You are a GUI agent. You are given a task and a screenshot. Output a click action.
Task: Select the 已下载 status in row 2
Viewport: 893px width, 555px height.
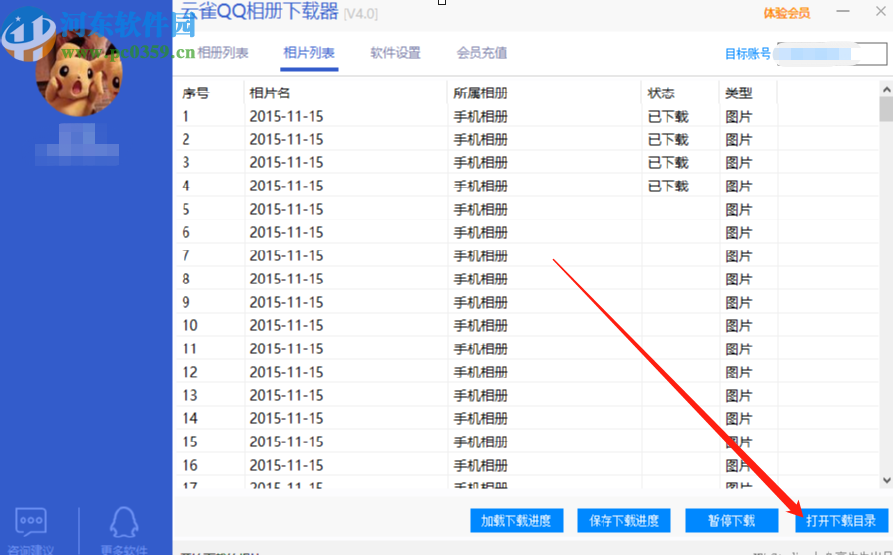tap(668, 140)
